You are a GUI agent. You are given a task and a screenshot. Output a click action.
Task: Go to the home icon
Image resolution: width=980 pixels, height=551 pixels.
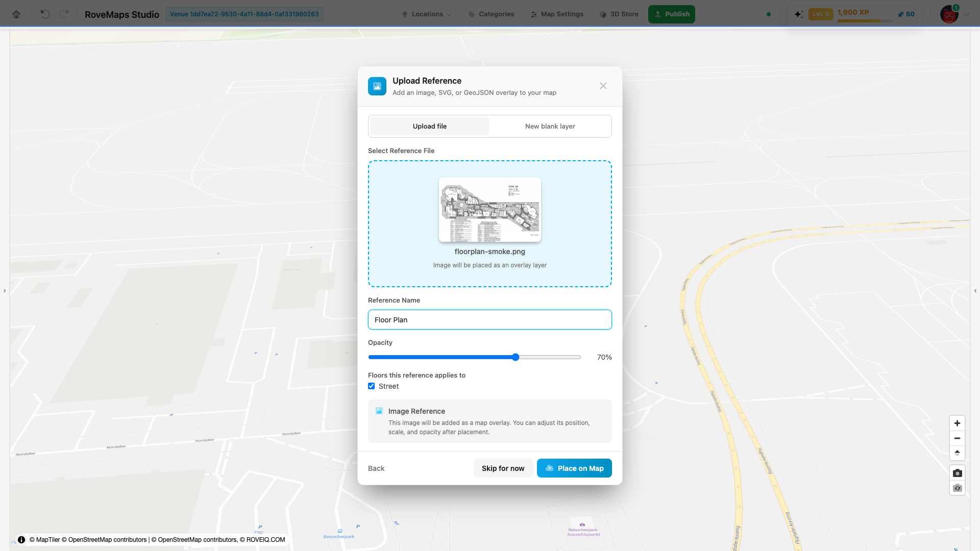pyautogui.click(x=16, y=14)
